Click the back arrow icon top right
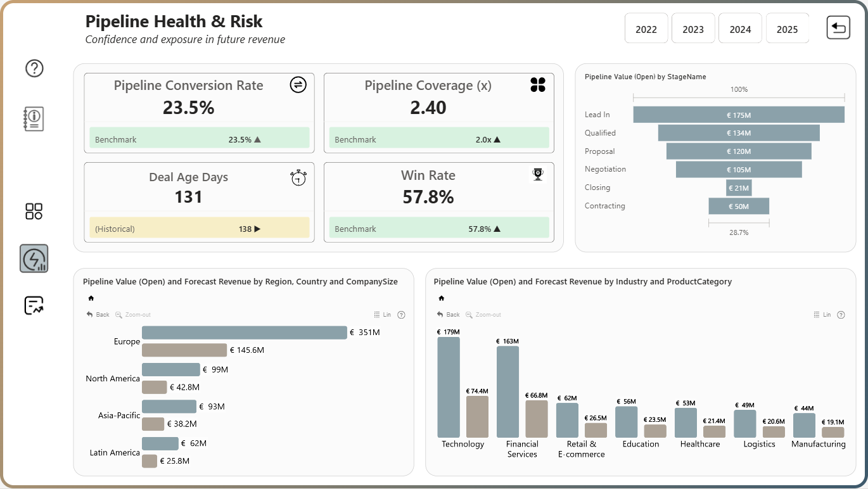 (838, 28)
